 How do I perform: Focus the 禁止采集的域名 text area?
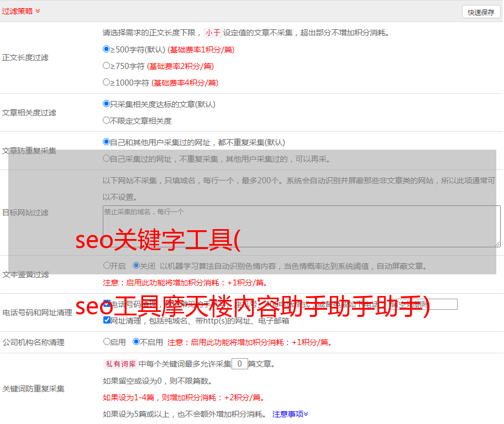[x=302, y=226]
